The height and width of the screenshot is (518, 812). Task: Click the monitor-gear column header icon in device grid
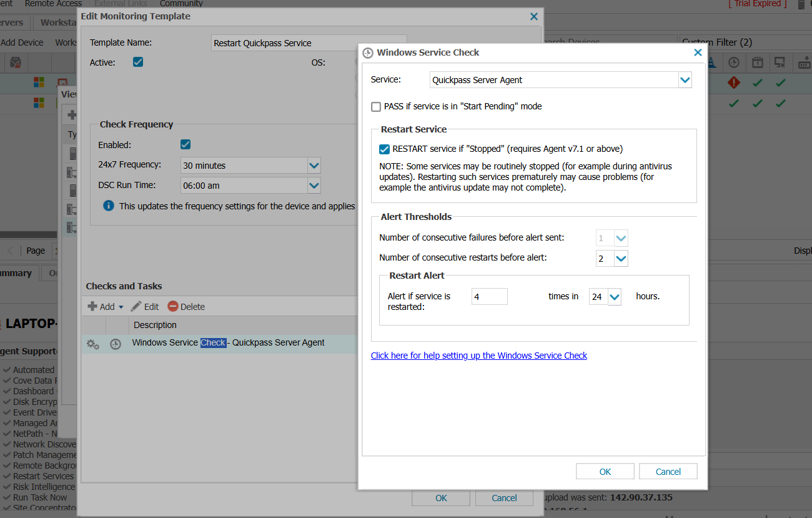780,62
